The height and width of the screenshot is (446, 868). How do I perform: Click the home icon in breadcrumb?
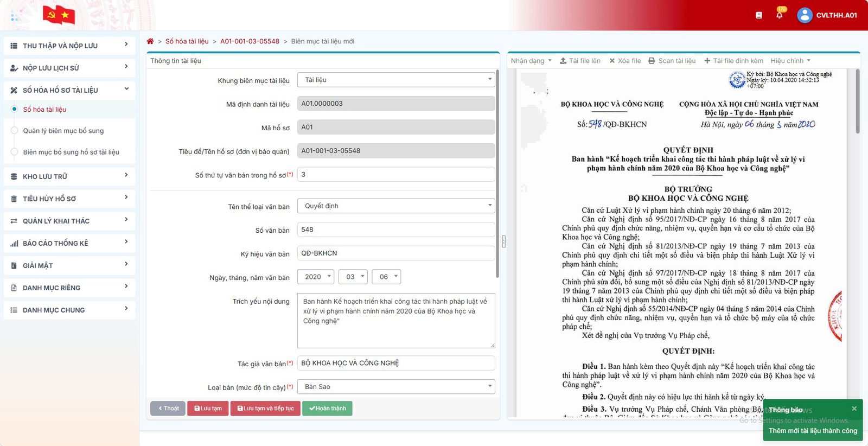pyautogui.click(x=150, y=41)
